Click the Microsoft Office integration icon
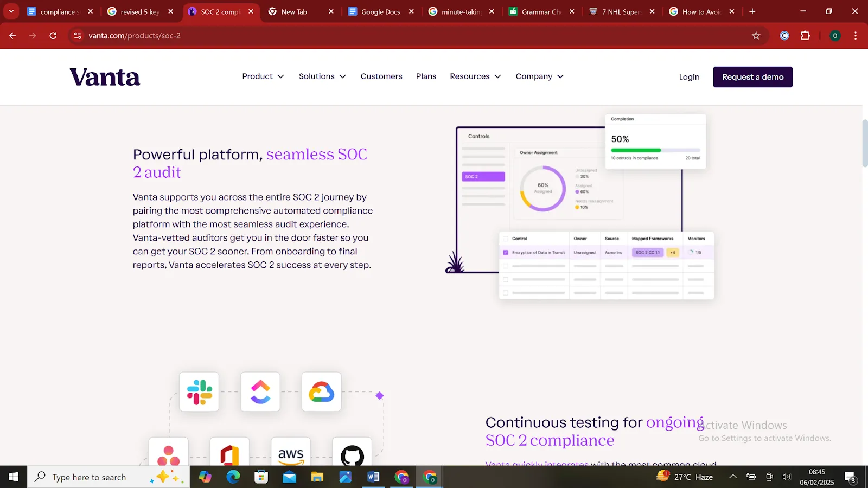Image resolution: width=868 pixels, height=488 pixels. (x=229, y=453)
